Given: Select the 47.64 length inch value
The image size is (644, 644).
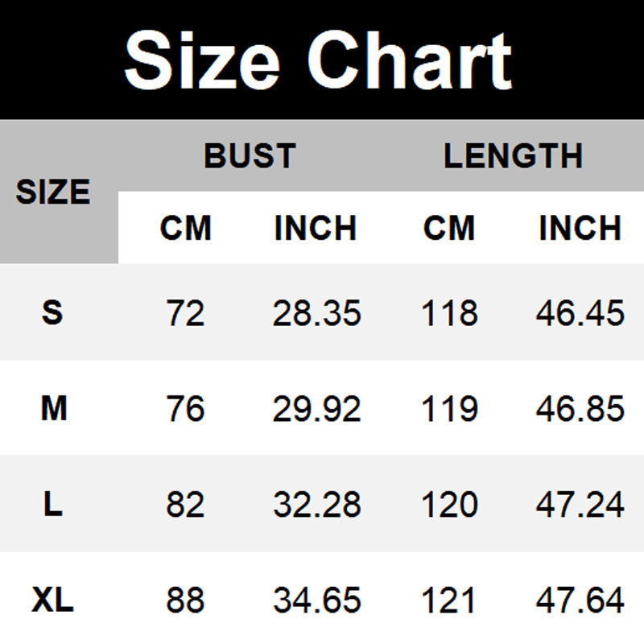Looking at the screenshot, I should [580, 601].
